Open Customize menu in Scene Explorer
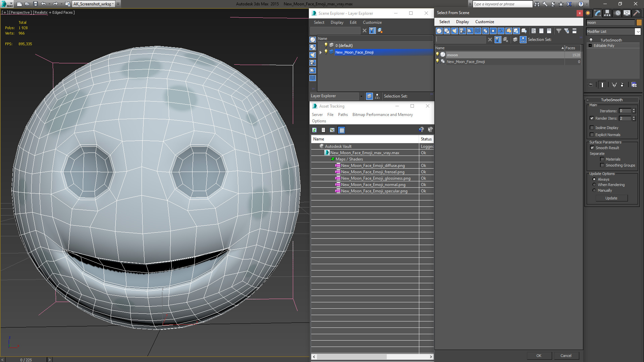The width and height of the screenshot is (644, 362). click(372, 22)
